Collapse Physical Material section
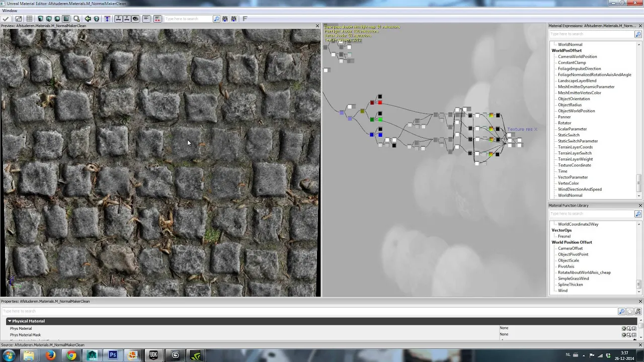644x362 pixels. point(9,321)
